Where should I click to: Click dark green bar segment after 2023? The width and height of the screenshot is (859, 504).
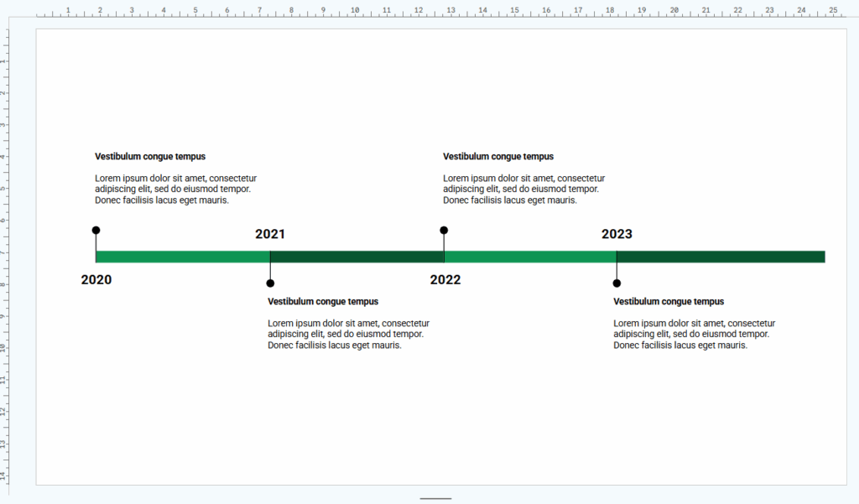pyautogui.click(x=721, y=257)
